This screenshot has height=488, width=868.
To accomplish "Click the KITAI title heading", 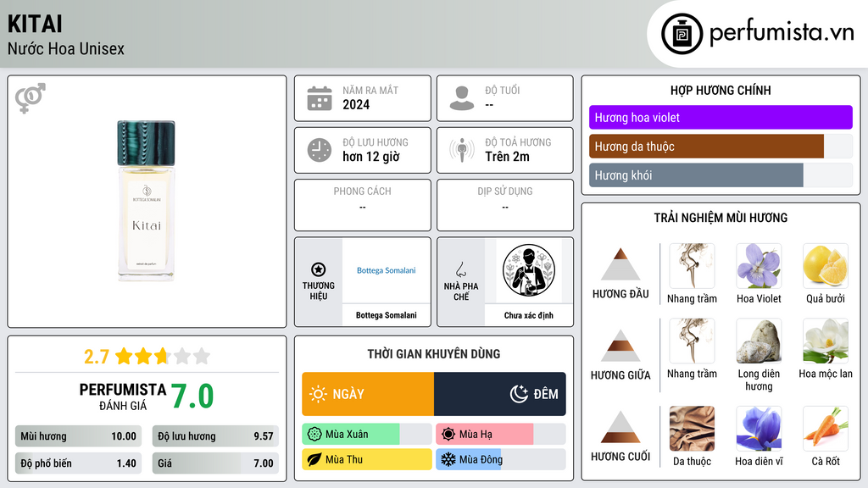I will pos(35,24).
